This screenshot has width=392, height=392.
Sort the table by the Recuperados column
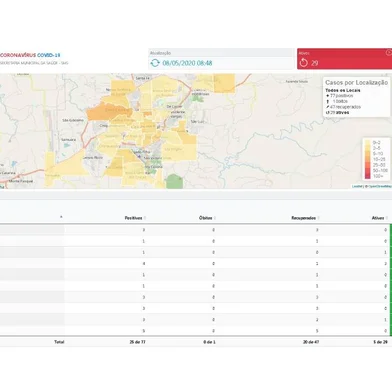tap(305, 218)
